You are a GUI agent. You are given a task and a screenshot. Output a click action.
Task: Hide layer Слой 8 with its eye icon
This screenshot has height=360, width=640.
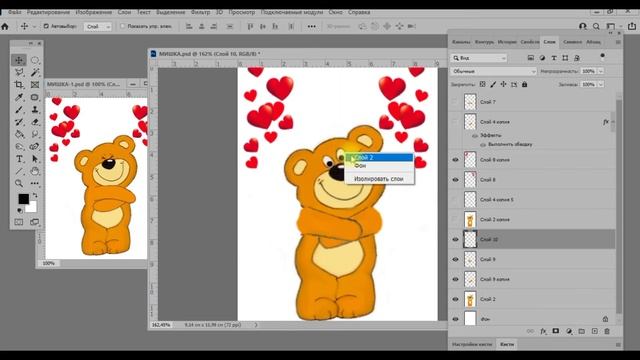[456, 180]
